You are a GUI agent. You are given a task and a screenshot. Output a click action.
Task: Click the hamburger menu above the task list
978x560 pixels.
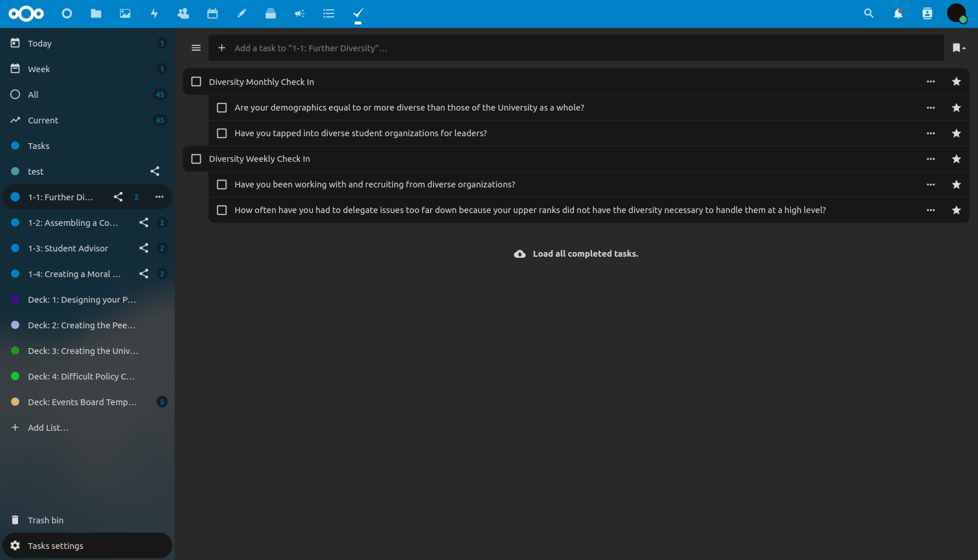pyautogui.click(x=196, y=48)
